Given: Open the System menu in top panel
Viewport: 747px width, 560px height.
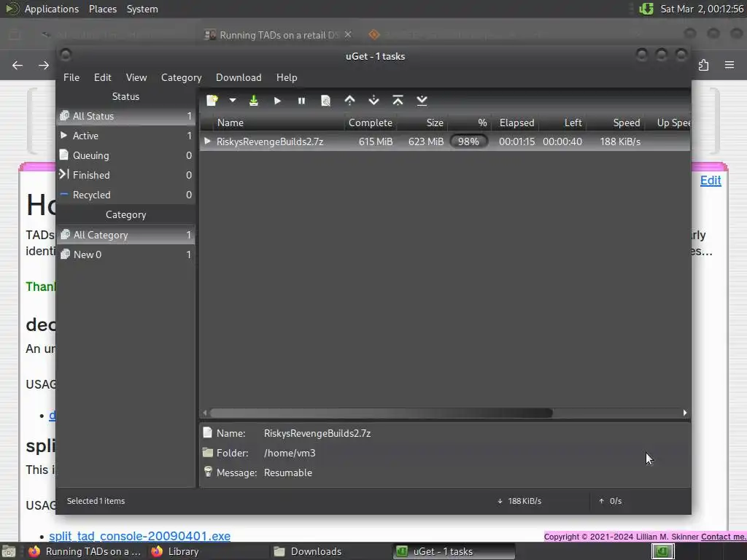Looking at the screenshot, I should [x=142, y=9].
